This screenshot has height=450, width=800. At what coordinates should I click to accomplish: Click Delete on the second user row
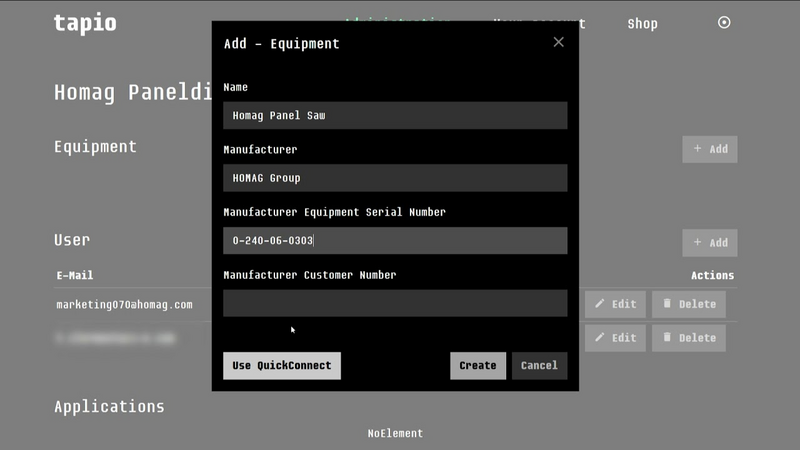(688, 338)
